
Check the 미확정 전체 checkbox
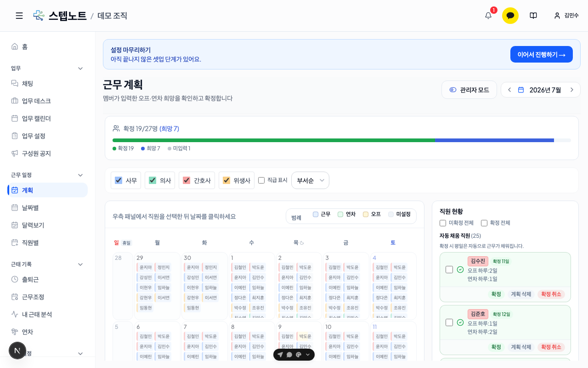coord(443,223)
